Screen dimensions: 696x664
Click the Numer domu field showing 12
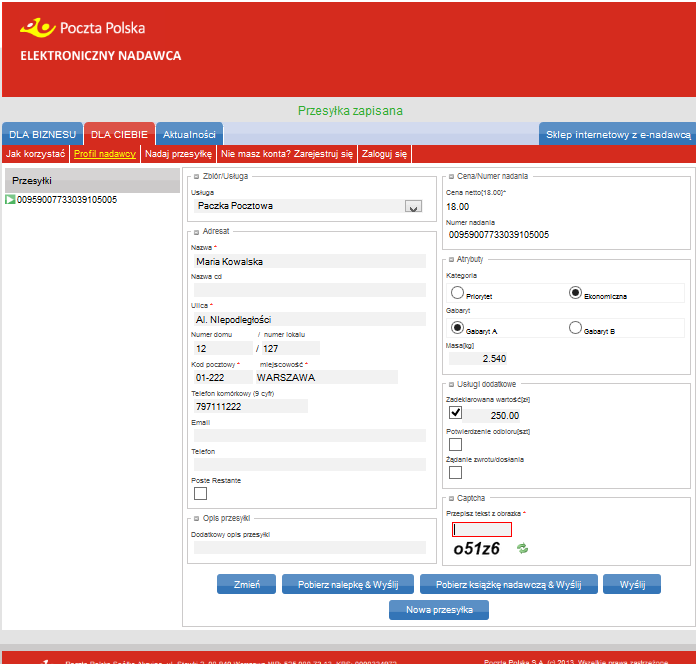pos(223,348)
